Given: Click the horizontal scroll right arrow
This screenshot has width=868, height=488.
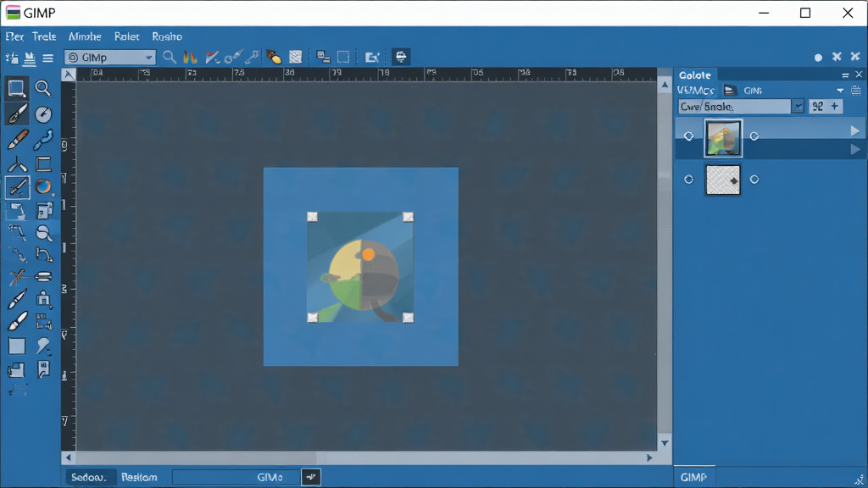Looking at the screenshot, I should (x=649, y=458).
